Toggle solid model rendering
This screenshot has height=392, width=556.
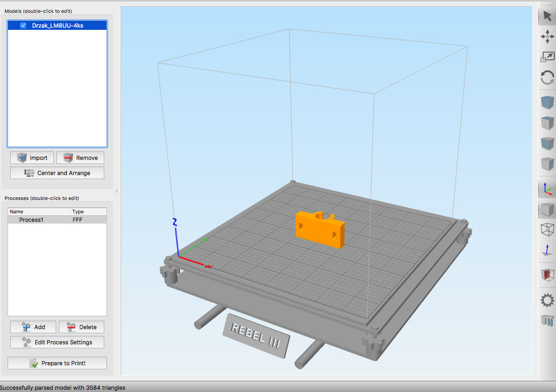pos(547,209)
